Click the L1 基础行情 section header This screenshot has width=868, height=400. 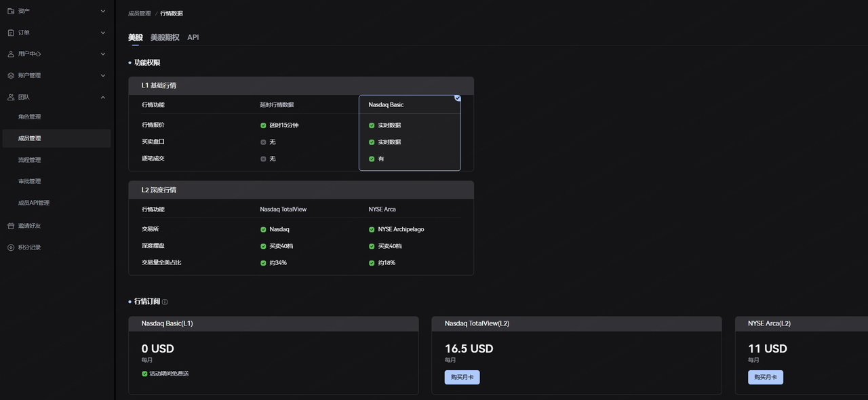(x=301, y=85)
